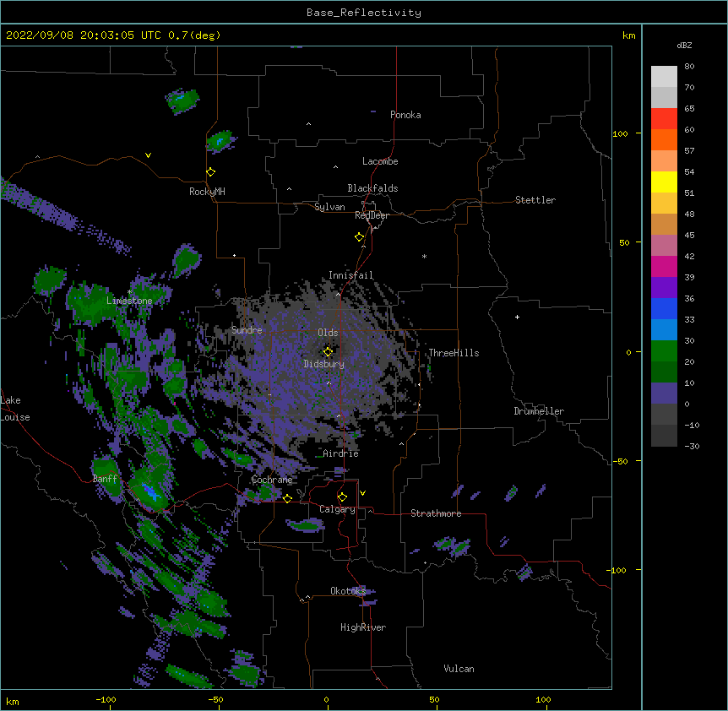This screenshot has height=711, width=728.
Task: Click the Olds town label
Action: (x=328, y=333)
